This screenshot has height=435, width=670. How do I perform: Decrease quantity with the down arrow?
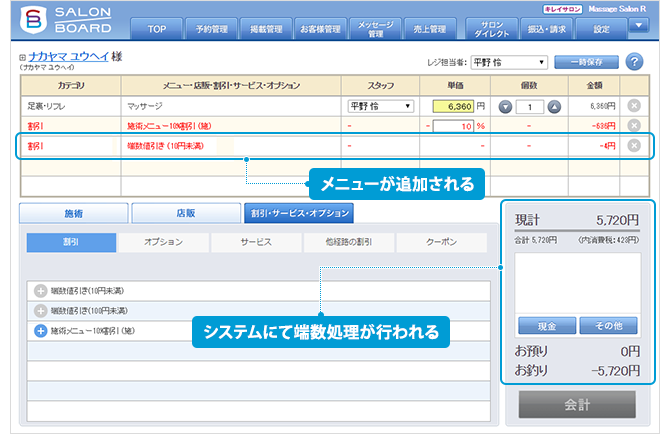[505, 106]
